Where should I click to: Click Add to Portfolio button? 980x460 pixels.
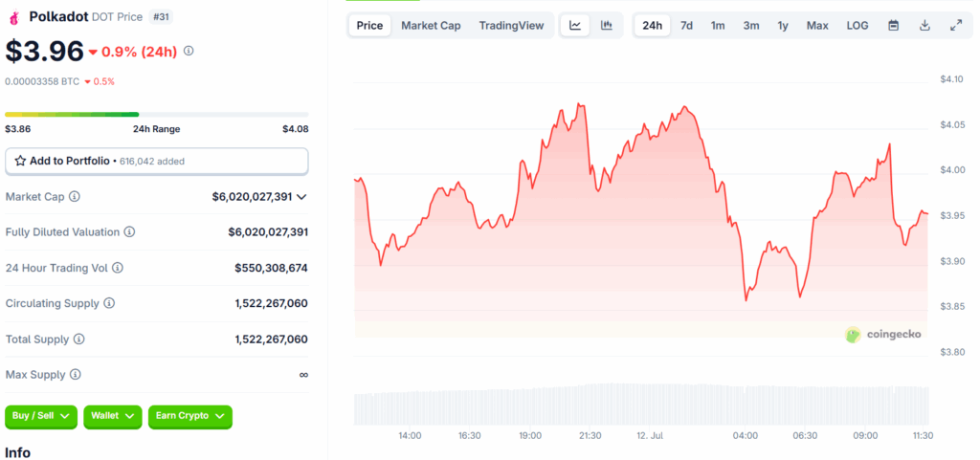pyautogui.click(x=157, y=161)
